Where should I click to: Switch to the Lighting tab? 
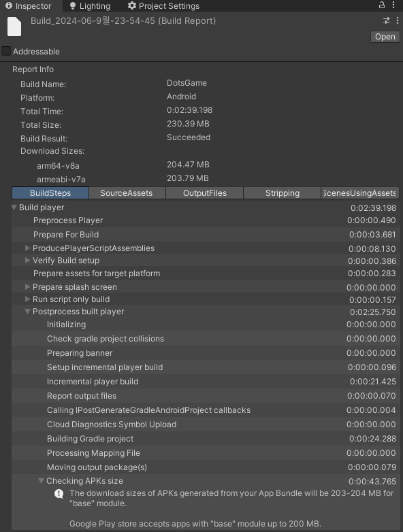click(x=91, y=5)
